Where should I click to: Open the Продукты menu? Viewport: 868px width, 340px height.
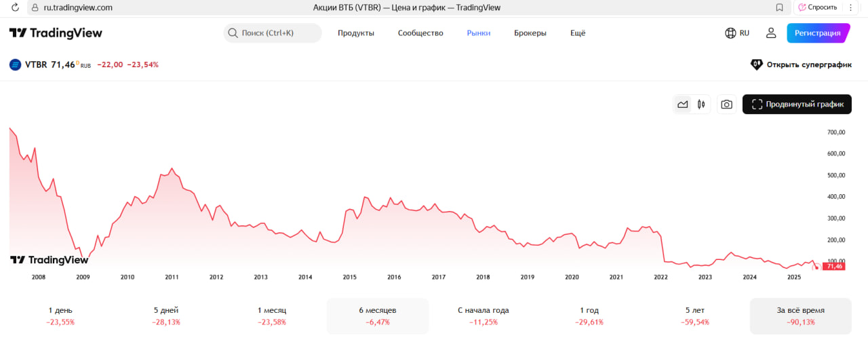pos(356,33)
